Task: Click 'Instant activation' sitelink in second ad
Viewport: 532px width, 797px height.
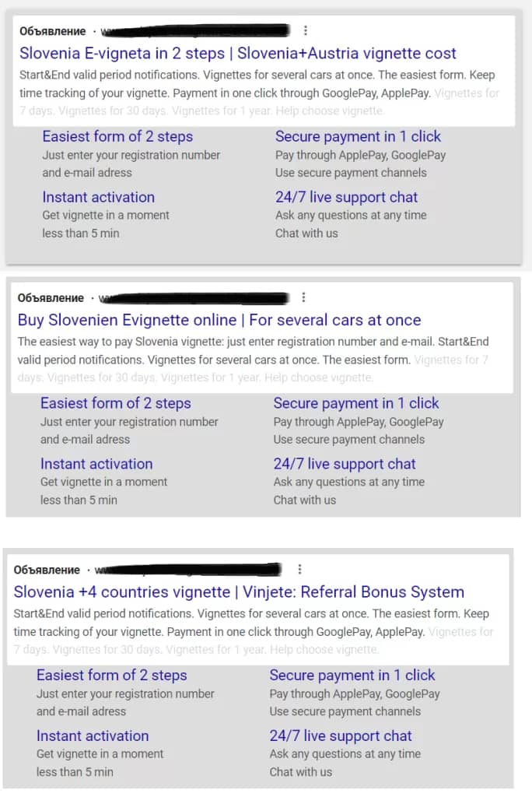Action: [96, 464]
